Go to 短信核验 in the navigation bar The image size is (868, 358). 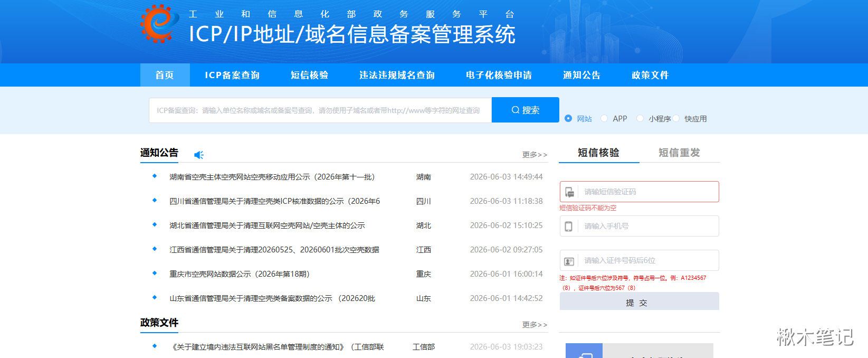click(x=309, y=75)
